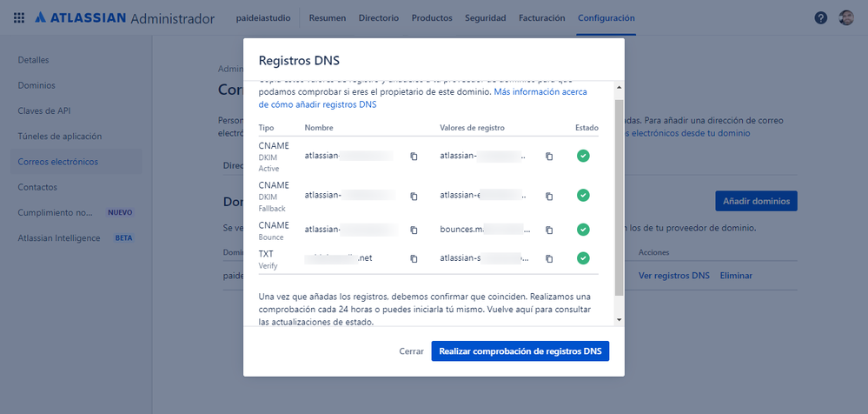
Task: Click the dialog scrollbar down arrow
Action: (x=619, y=320)
